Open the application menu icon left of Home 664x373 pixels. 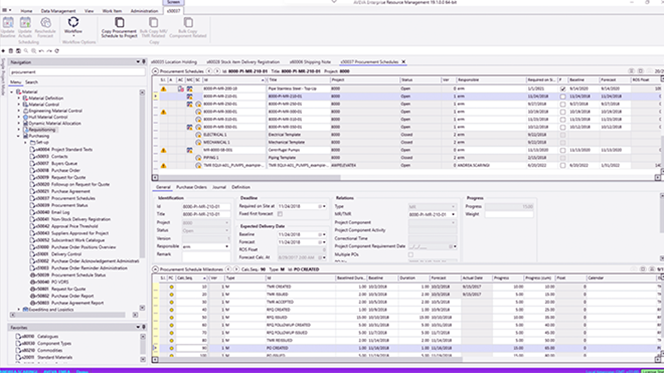[x=5, y=10]
